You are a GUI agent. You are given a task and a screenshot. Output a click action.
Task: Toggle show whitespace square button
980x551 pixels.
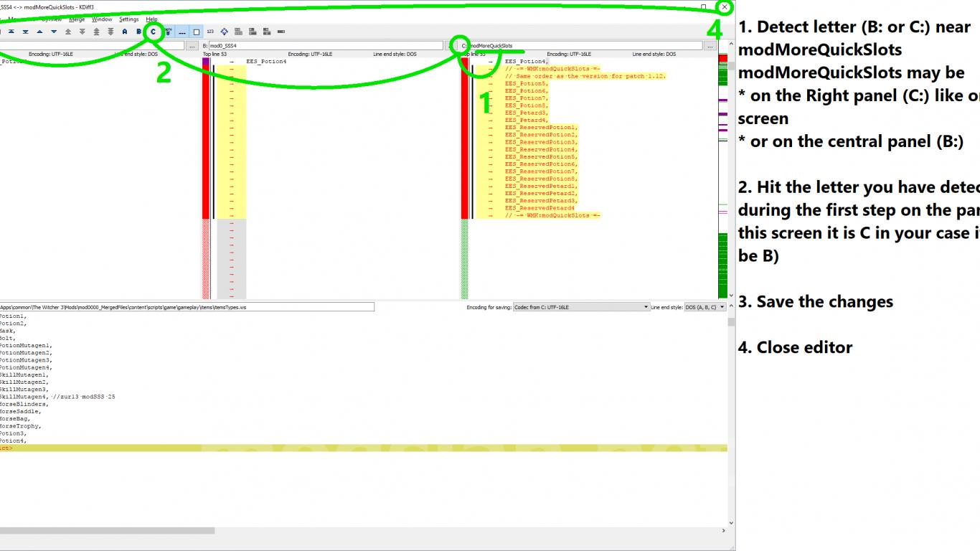tap(197, 32)
